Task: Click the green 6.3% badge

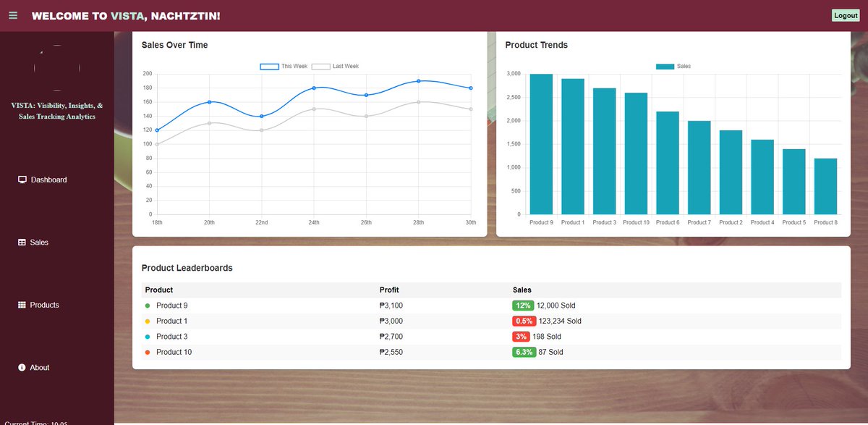Action: click(x=524, y=352)
